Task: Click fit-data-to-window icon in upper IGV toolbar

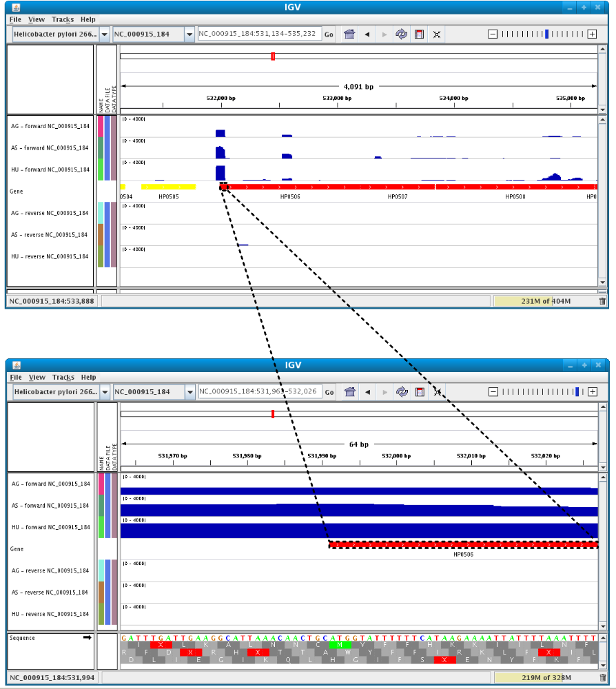Action: pyautogui.click(x=437, y=34)
